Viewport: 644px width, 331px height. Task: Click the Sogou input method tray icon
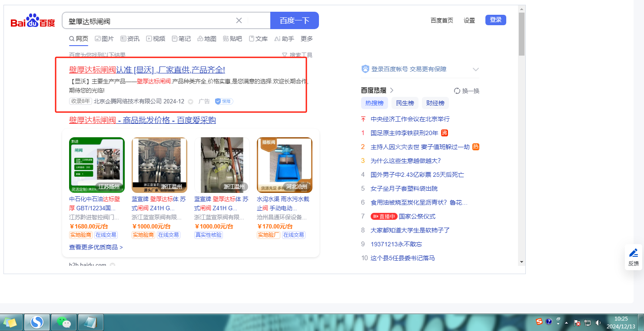pyautogui.click(x=539, y=322)
